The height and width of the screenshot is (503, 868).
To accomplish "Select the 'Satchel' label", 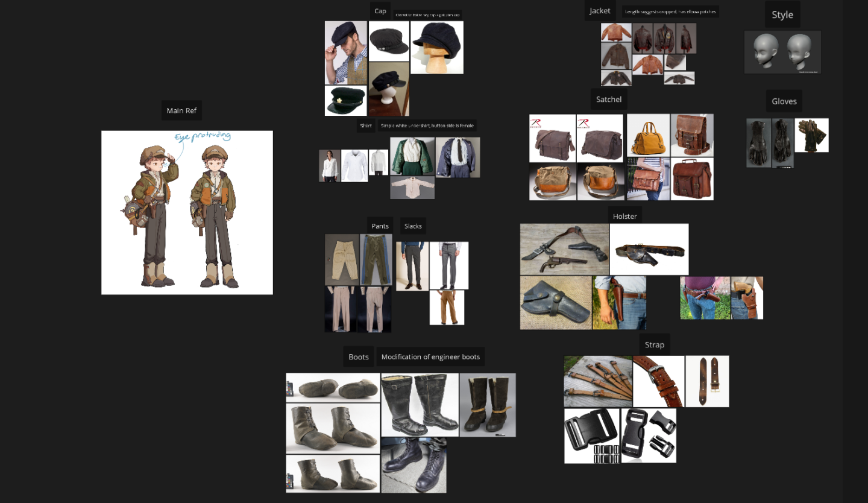I will click(609, 99).
